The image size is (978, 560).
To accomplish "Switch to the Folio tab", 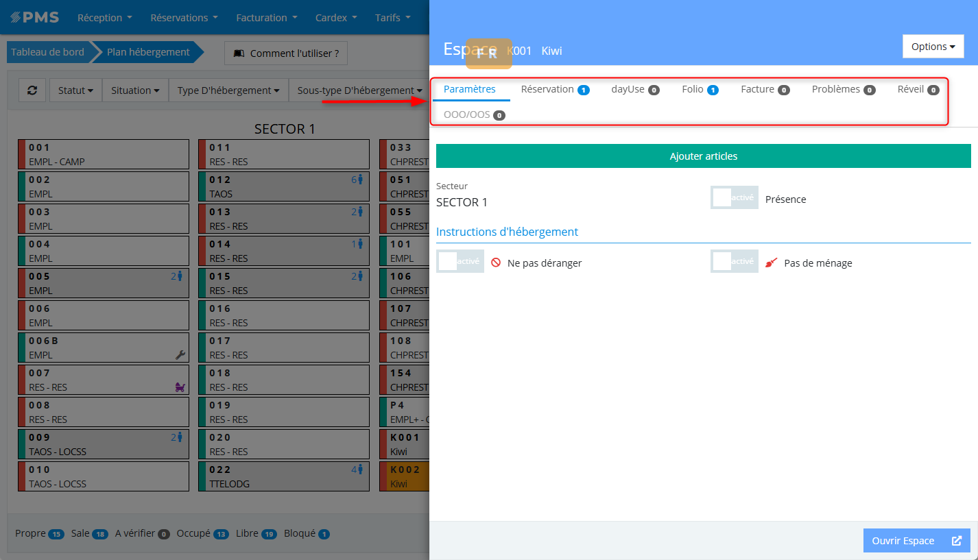I will pos(699,89).
